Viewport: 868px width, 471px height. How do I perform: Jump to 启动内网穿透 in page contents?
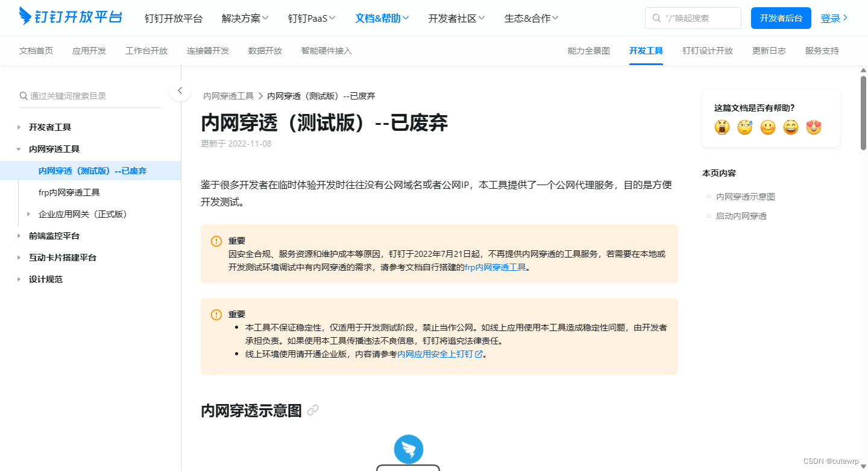point(741,216)
